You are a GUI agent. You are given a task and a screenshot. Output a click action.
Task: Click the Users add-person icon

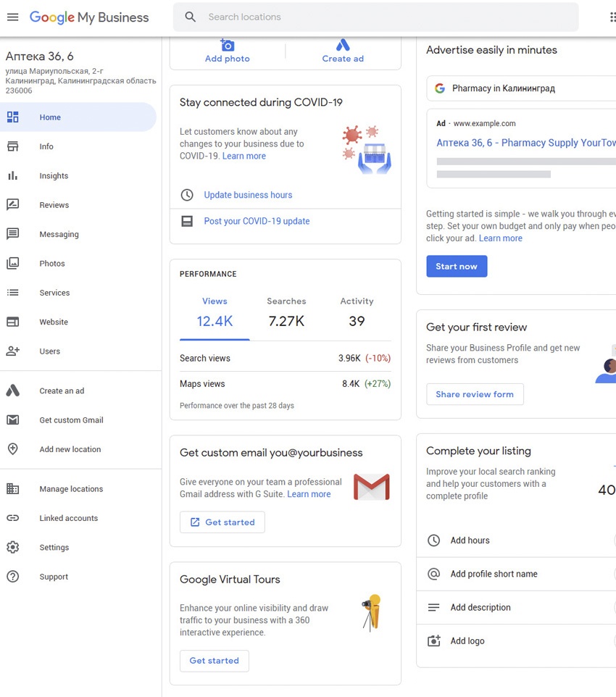click(x=13, y=351)
